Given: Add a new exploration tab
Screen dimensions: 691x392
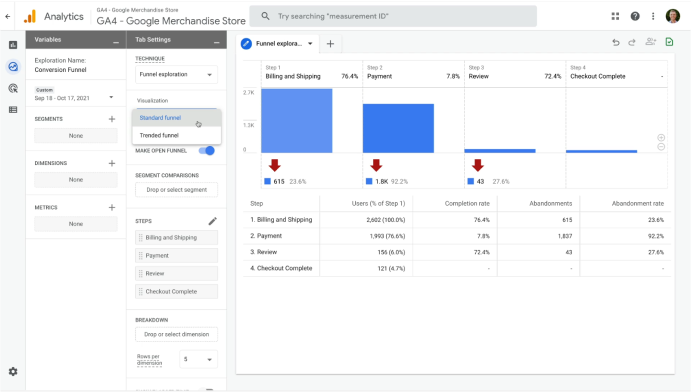Looking at the screenshot, I should tap(330, 44).
